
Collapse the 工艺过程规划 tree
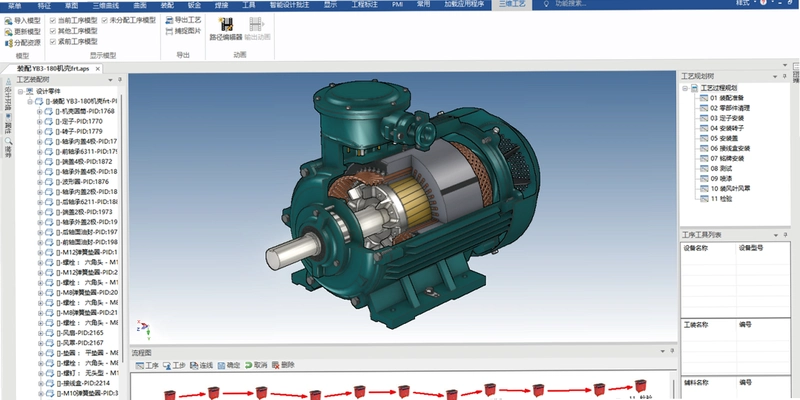[685, 88]
